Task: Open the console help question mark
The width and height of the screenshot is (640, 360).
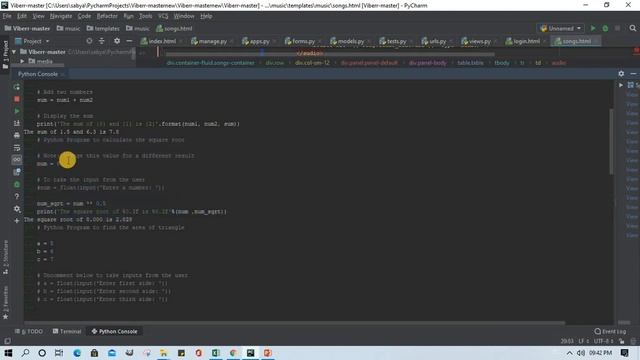Action: click(x=17, y=196)
